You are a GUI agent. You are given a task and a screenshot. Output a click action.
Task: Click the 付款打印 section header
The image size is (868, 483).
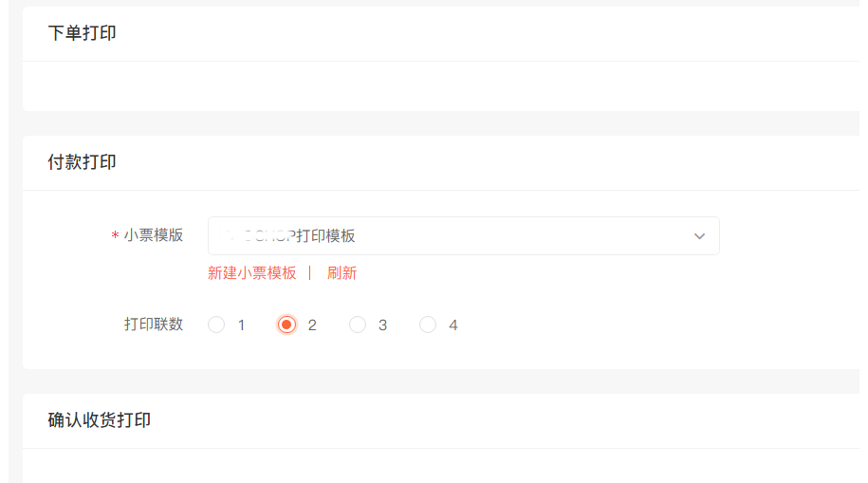point(82,162)
